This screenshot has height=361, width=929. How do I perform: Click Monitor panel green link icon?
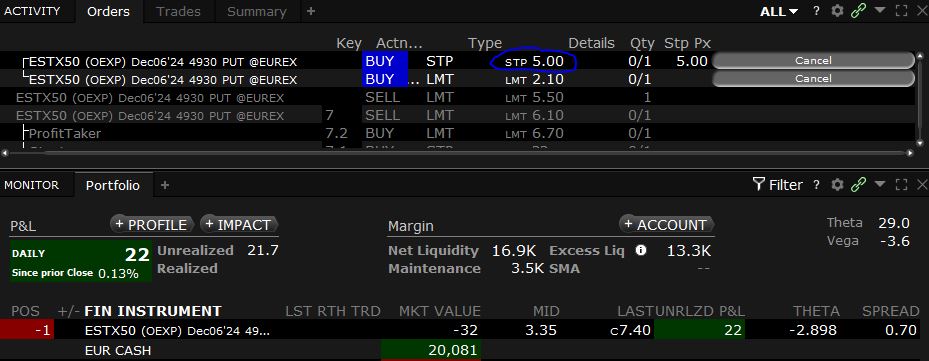(858, 184)
